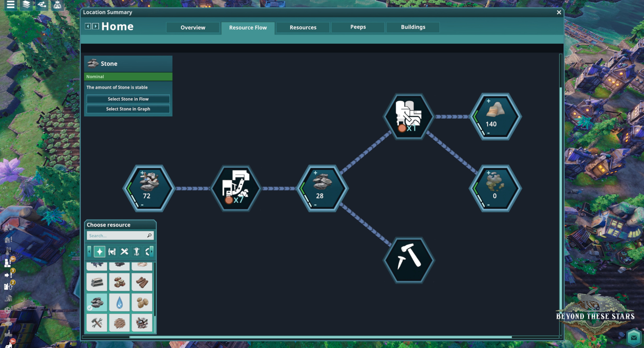Select the quarry building node x7
The width and height of the screenshot is (644, 348).
tap(236, 188)
